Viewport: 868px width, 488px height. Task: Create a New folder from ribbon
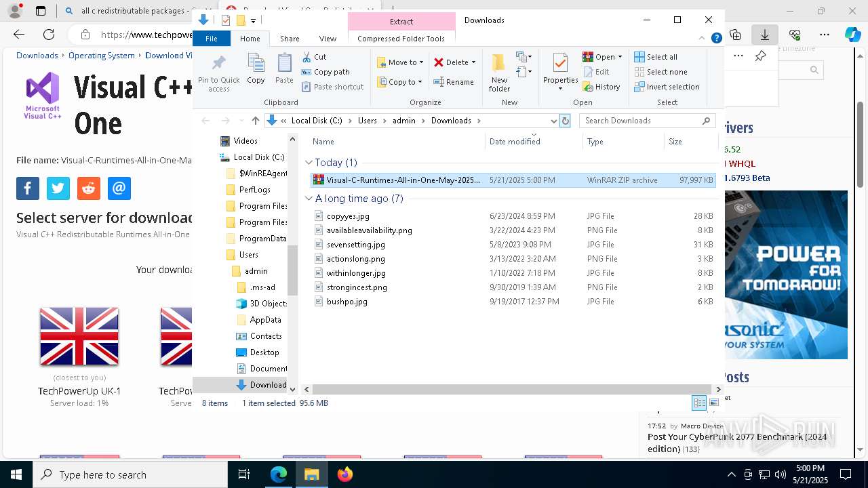(499, 73)
